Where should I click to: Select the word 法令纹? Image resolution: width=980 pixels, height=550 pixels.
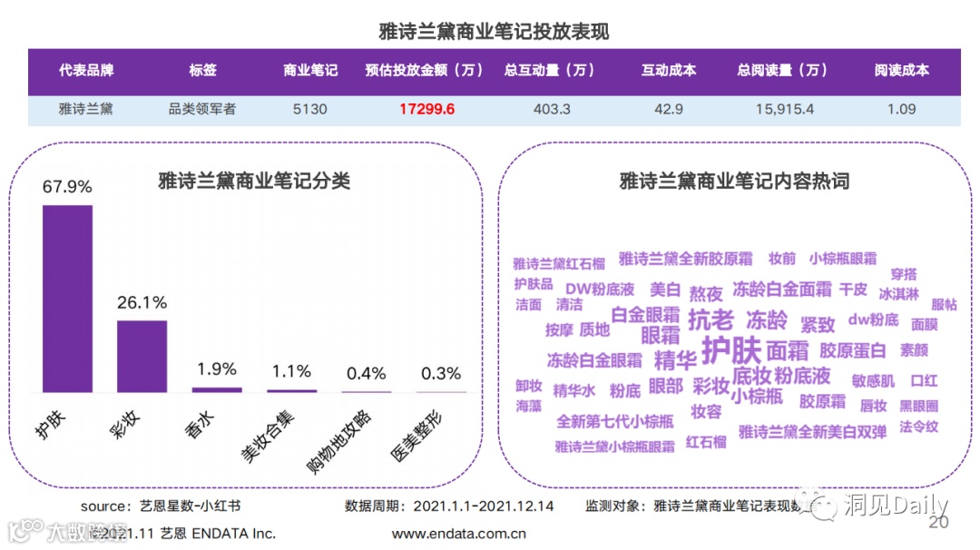pyautogui.click(x=918, y=427)
